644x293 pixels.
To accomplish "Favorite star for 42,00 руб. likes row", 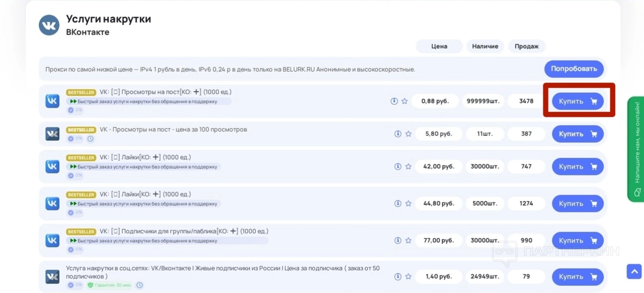I will click(409, 167).
